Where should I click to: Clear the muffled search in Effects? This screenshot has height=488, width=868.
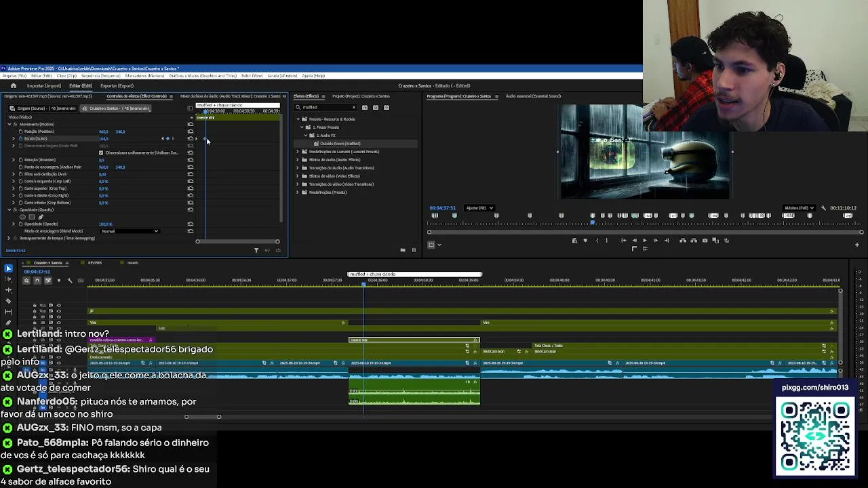(354, 107)
